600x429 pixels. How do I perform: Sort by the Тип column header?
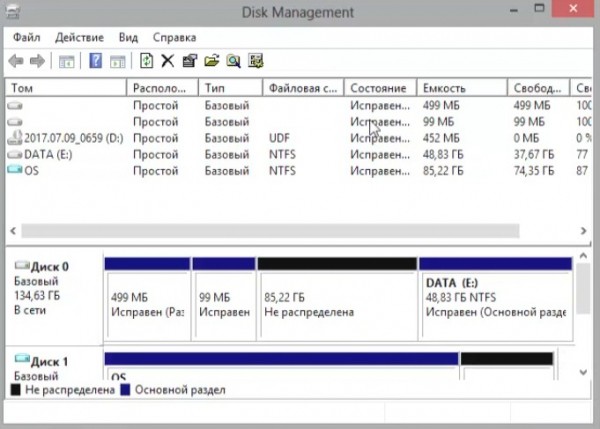click(231, 88)
